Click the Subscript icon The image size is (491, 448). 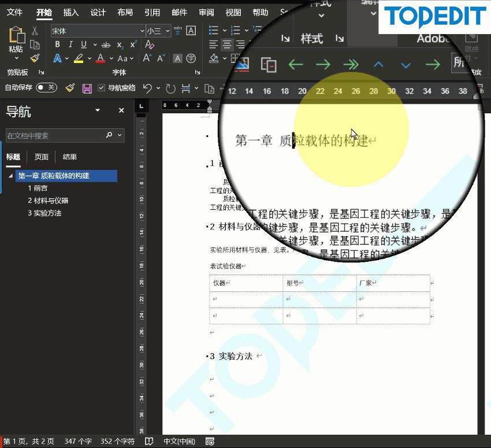tap(120, 44)
